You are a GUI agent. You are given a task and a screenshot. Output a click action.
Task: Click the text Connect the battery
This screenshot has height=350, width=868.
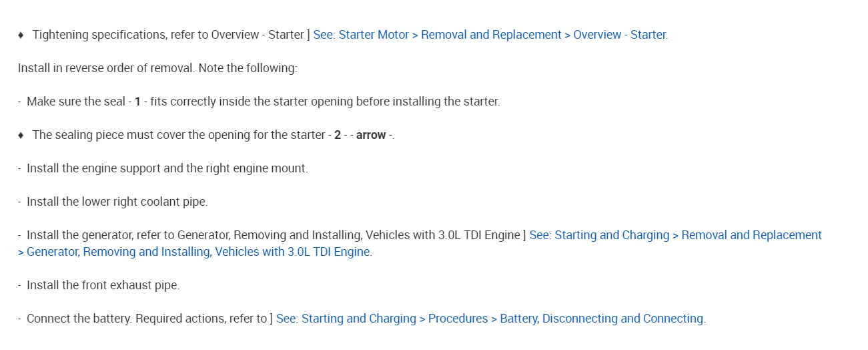(79, 319)
